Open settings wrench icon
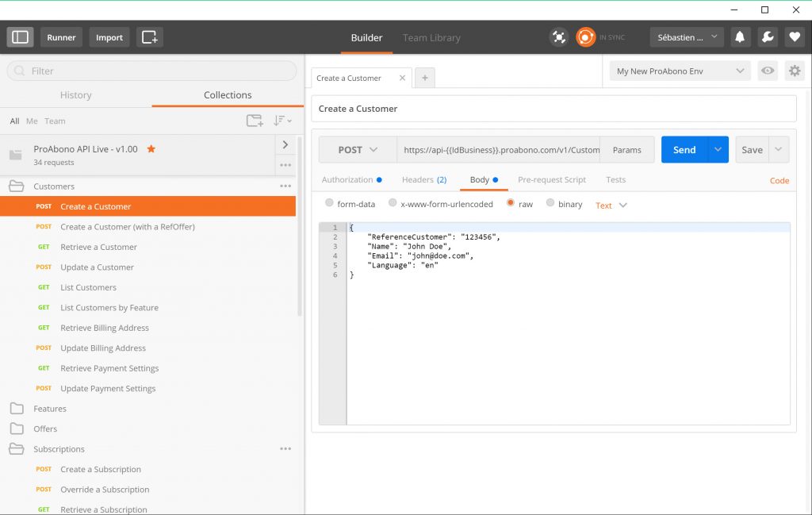 click(768, 37)
